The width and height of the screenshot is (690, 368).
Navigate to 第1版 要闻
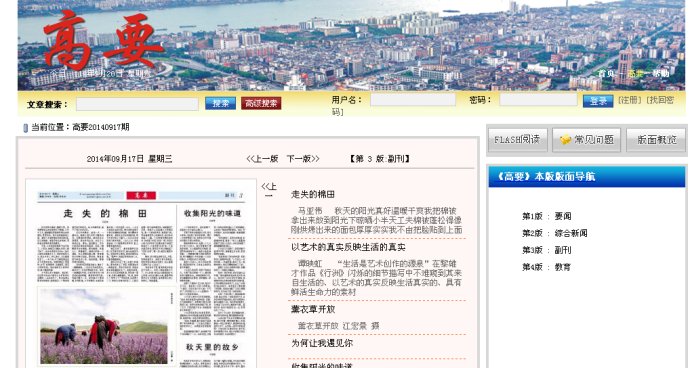547,216
